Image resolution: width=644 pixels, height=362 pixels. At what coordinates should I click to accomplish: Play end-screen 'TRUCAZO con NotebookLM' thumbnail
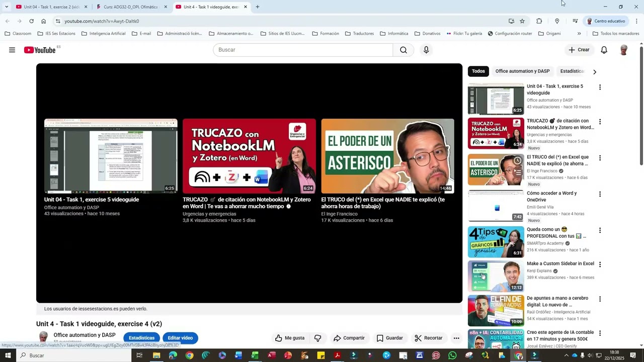(249, 156)
